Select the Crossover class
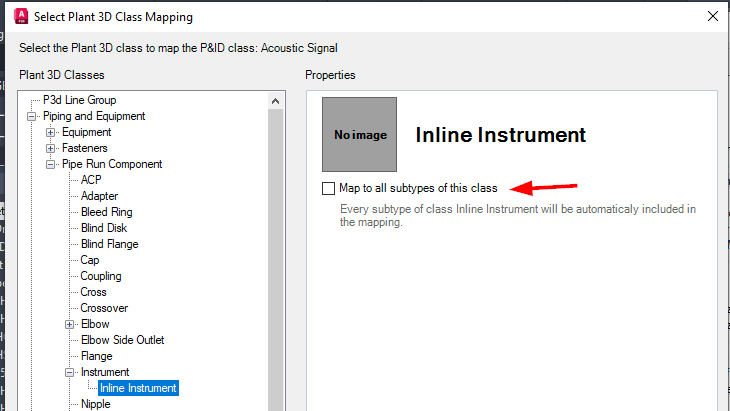The height and width of the screenshot is (411, 730). 104,308
